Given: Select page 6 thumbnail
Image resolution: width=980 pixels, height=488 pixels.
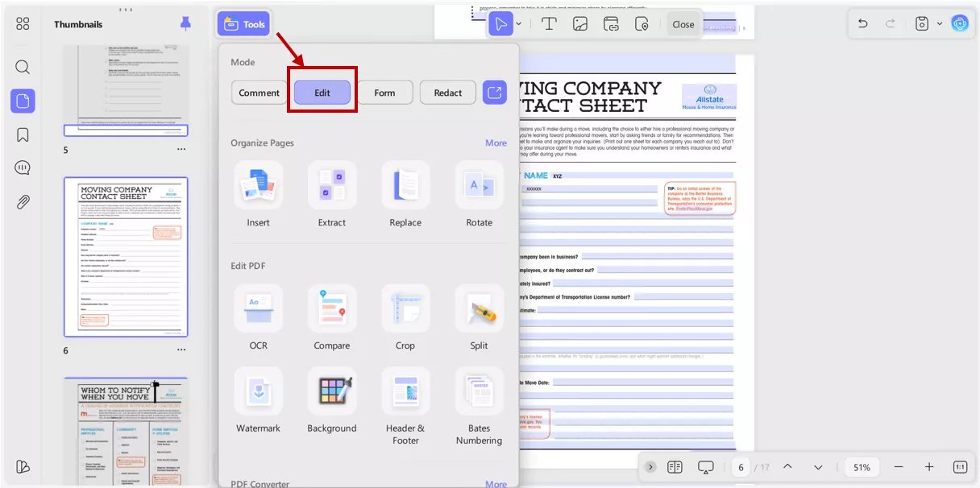Looking at the screenshot, I should (126, 257).
